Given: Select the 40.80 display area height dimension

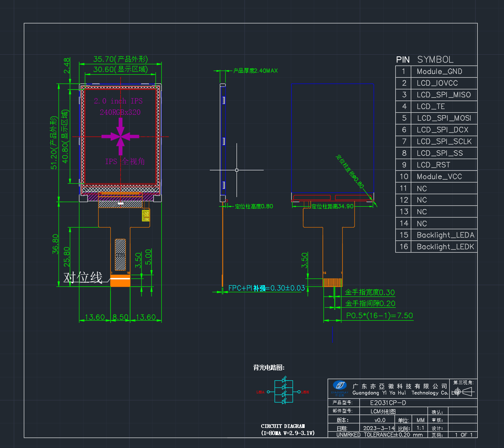Looking at the screenshot, I should 65,137.
